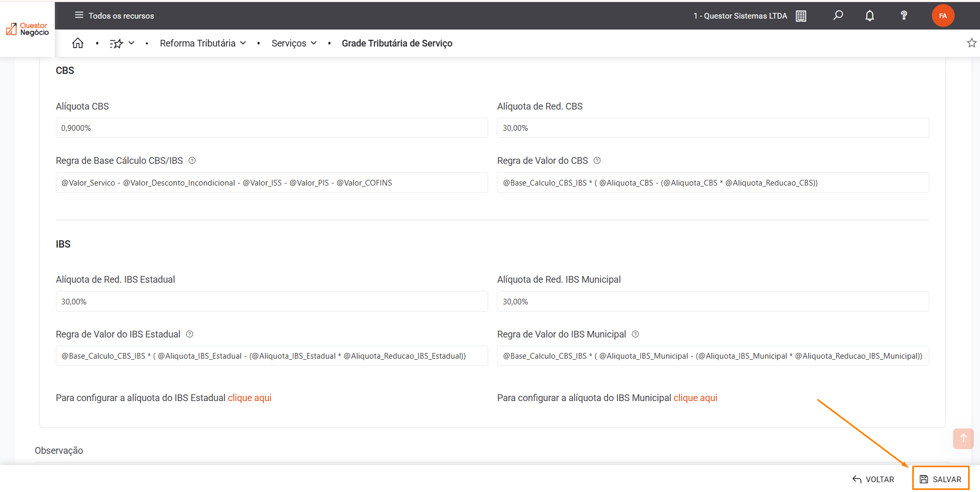Go to the home page icon
Viewport: 980px width, 492px height.
[78, 43]
